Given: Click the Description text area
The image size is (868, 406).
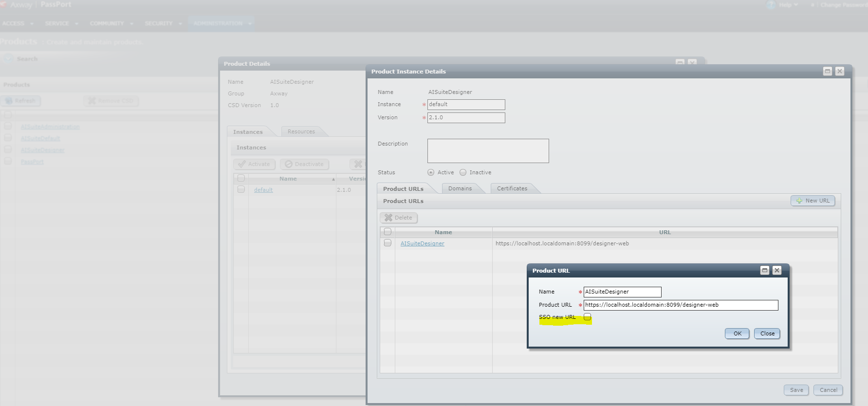Looking at the screenshot, I should point(488,151).
